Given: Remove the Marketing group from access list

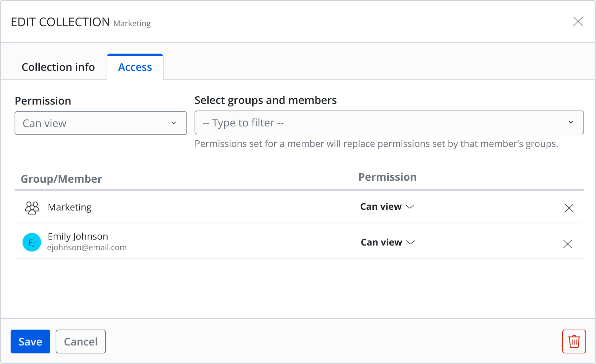Looking at the screenshot, I should (569, 208).
